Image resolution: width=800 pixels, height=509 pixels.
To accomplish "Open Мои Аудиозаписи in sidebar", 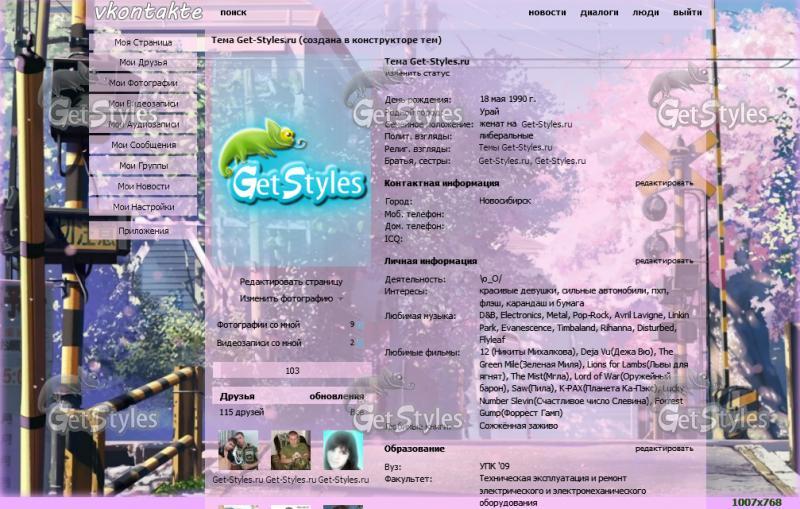I will click(143, 124).
